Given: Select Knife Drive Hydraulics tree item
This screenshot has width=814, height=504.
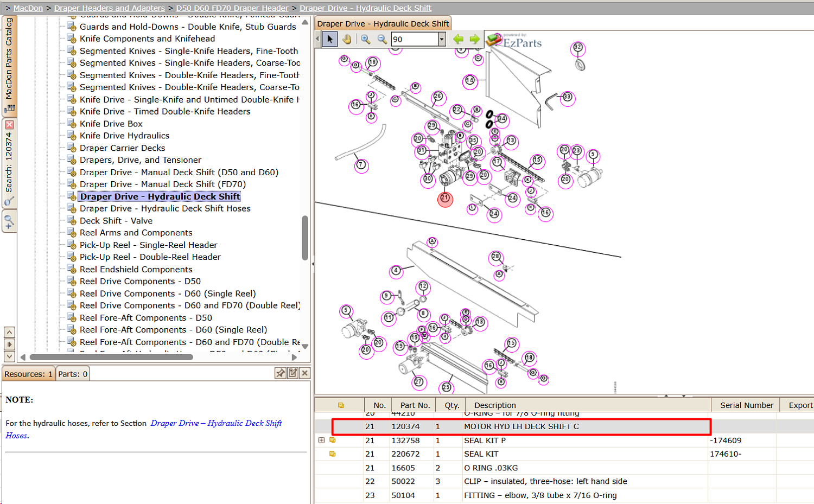Looking at the screenshot, I should coord(124,136).
